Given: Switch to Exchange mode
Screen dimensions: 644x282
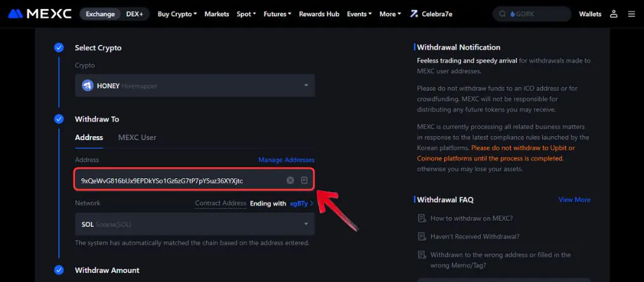Looking at the screenshot, I should pyautogui.click(x=99, y=14).
